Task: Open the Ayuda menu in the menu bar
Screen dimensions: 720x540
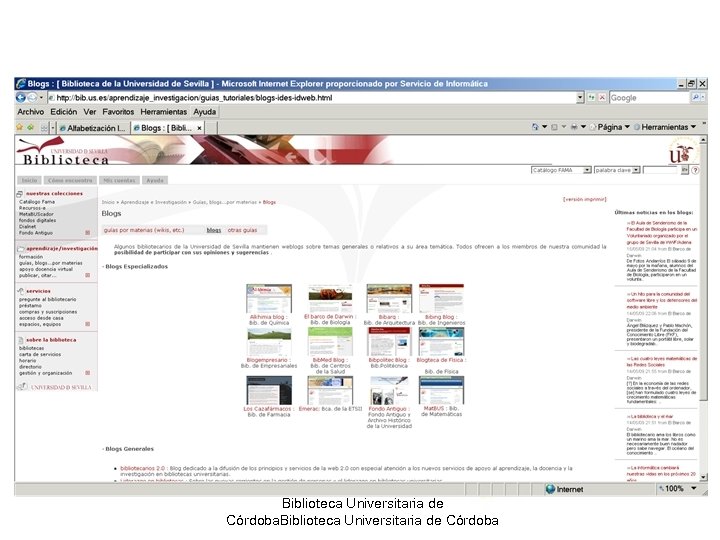Action: [x=204, y=112]
